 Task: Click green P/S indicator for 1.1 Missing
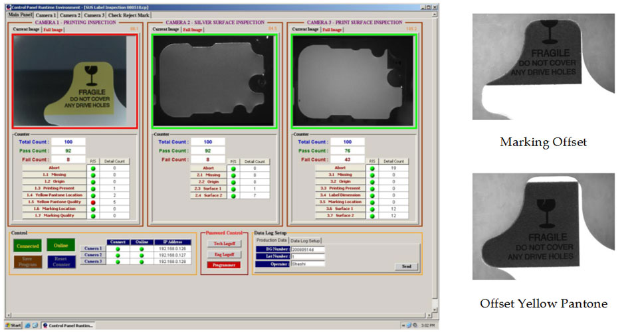93,175
